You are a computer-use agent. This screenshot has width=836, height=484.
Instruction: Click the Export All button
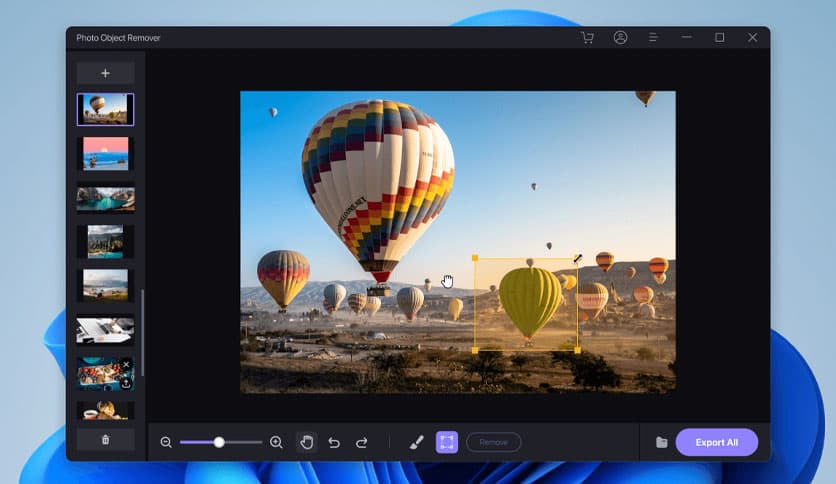coord(717,442)
